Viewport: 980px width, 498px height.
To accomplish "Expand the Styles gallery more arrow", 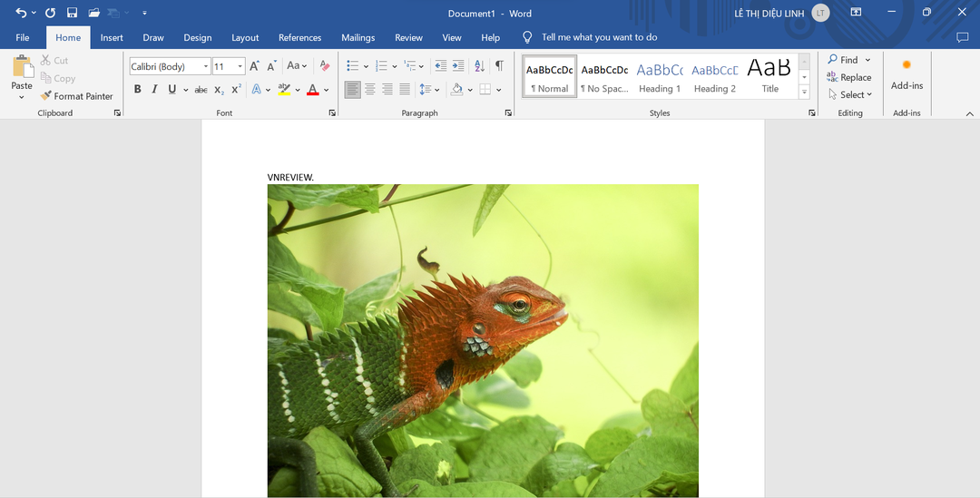I will point(804,93).
